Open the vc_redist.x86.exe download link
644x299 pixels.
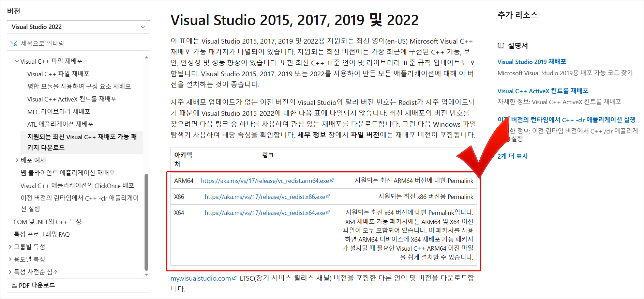pyautogui.click(x=265, y=197)
